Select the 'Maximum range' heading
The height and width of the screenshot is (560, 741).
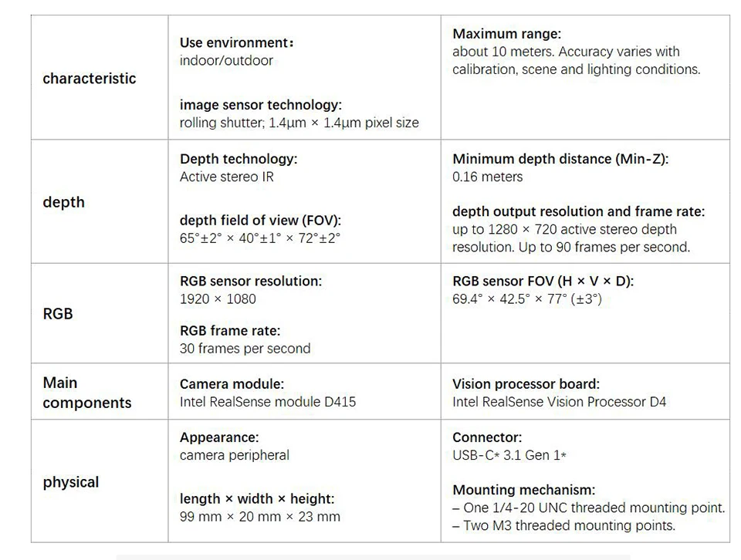[506, 34]
